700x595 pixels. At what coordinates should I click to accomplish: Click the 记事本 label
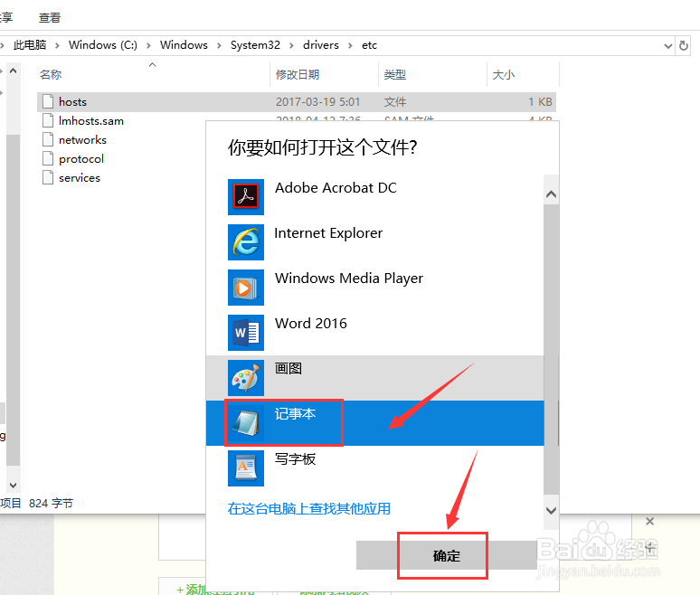pos(295,414)
